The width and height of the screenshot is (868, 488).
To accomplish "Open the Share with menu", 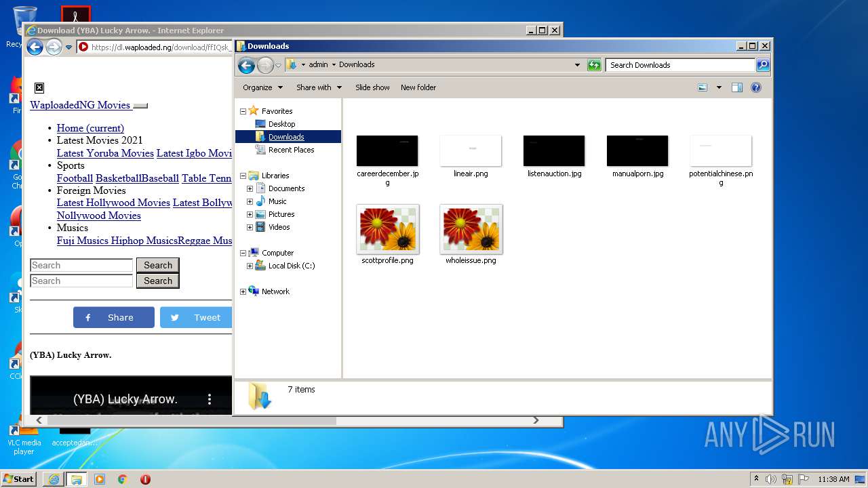I will [319, 87].
